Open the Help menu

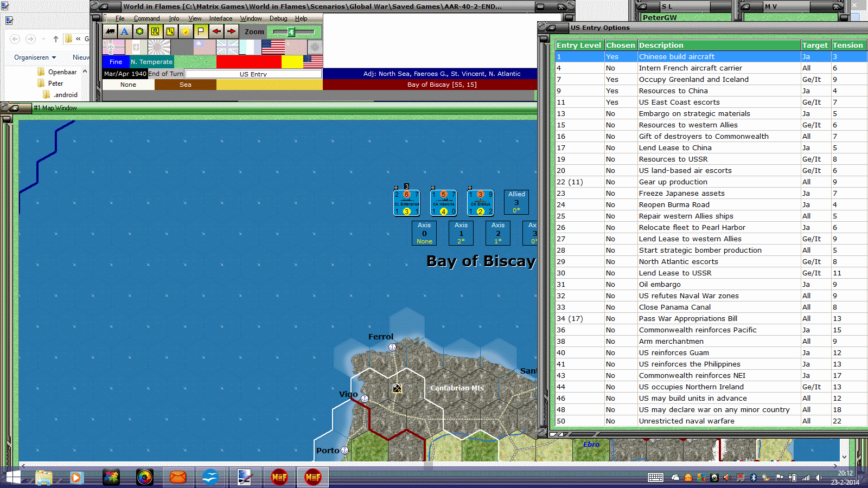[x=301, y=18]
